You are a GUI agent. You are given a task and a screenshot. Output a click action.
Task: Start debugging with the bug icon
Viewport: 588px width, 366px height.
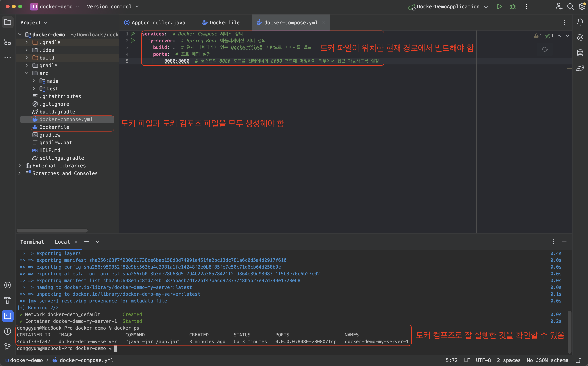pos(513,6)
